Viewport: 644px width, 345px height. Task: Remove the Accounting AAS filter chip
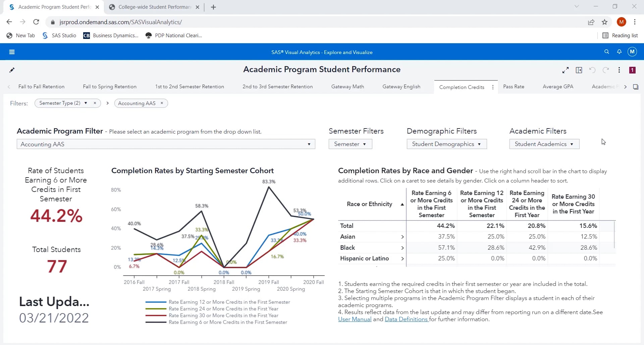coord(162,103)
